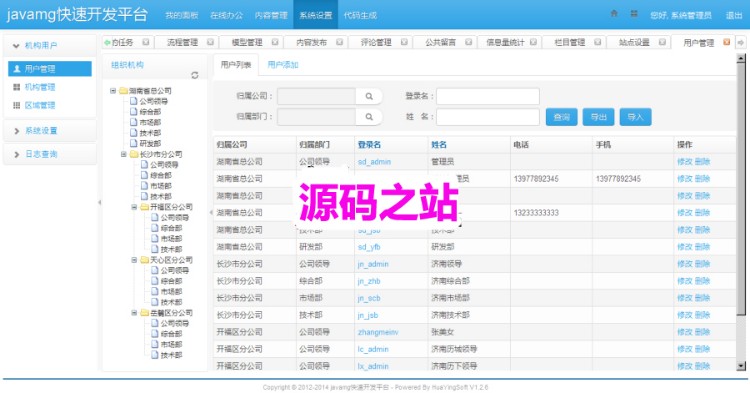Click 修改 in the sd_yfb row
The image size is (750, 393).
coord(684,247)
